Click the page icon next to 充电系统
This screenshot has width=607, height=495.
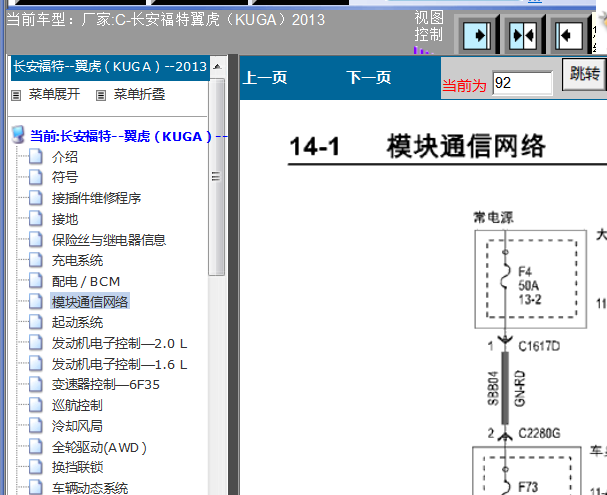point(36,260)
